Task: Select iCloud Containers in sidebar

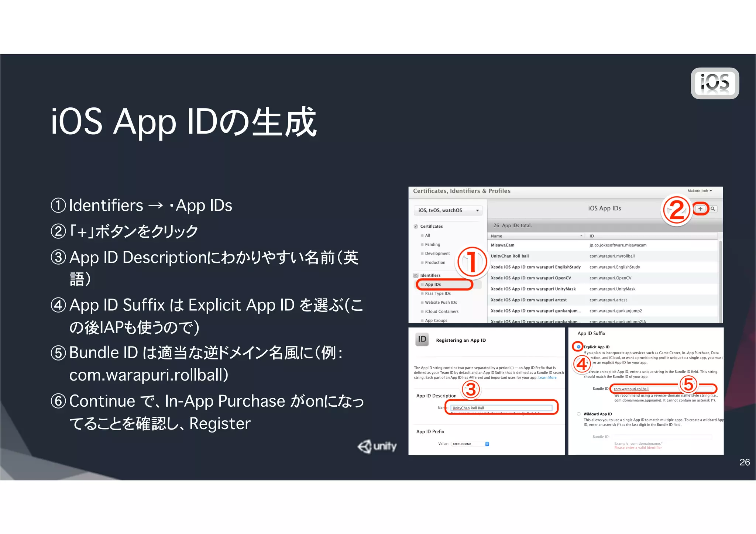Action: click(x=441, y=312)
